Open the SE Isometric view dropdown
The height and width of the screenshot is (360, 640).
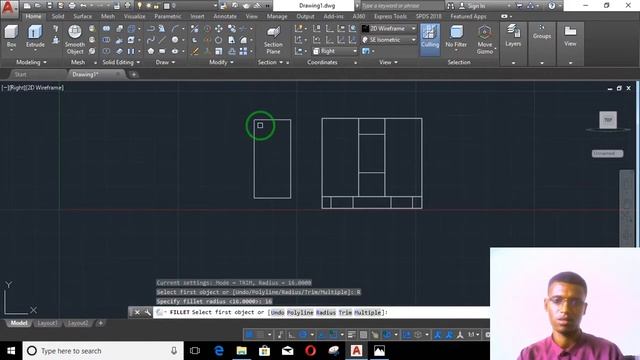click(x=389, y=40)
